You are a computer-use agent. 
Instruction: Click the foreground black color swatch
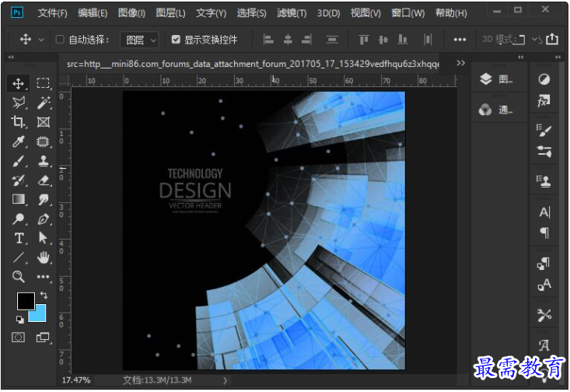[26, 301]
